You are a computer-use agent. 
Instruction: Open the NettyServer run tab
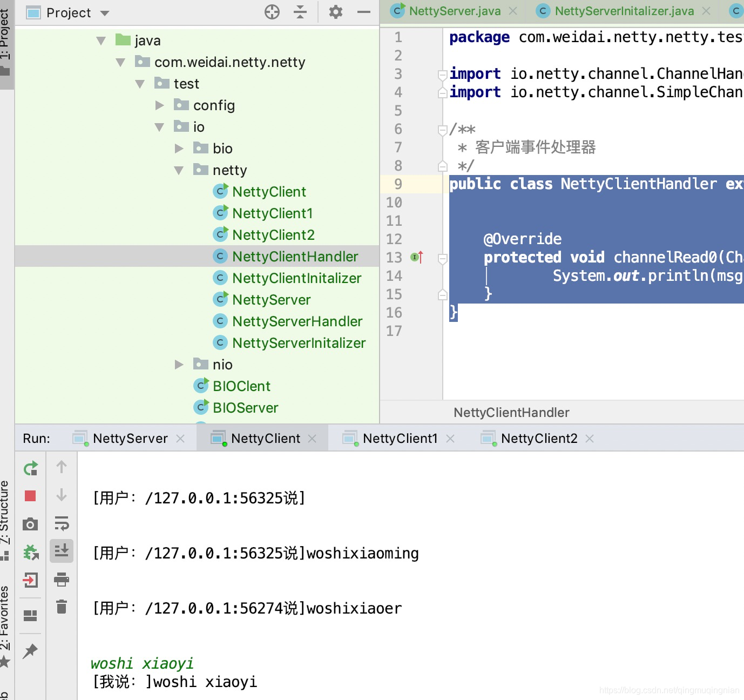[x=130, y=439]
